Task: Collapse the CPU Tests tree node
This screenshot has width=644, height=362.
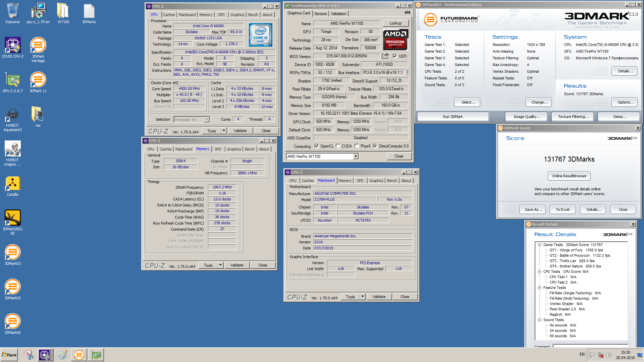Action: click(x=539, y=272)
